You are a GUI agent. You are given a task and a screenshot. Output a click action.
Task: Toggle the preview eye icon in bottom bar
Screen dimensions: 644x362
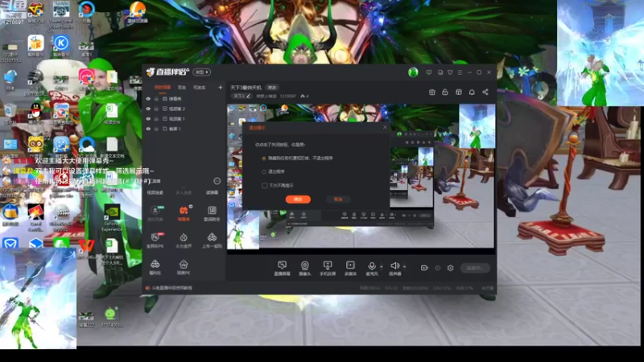pos(437,268)
